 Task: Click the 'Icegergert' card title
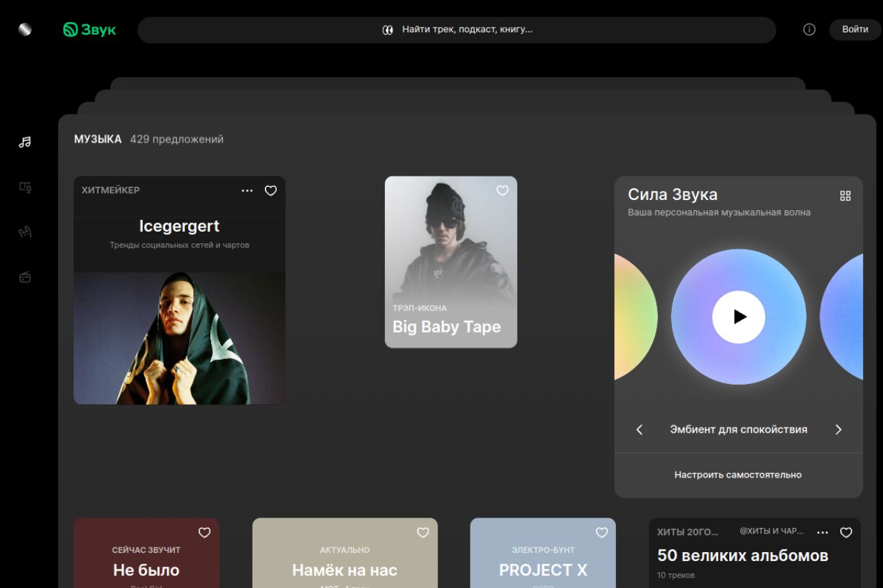point(179,226)
